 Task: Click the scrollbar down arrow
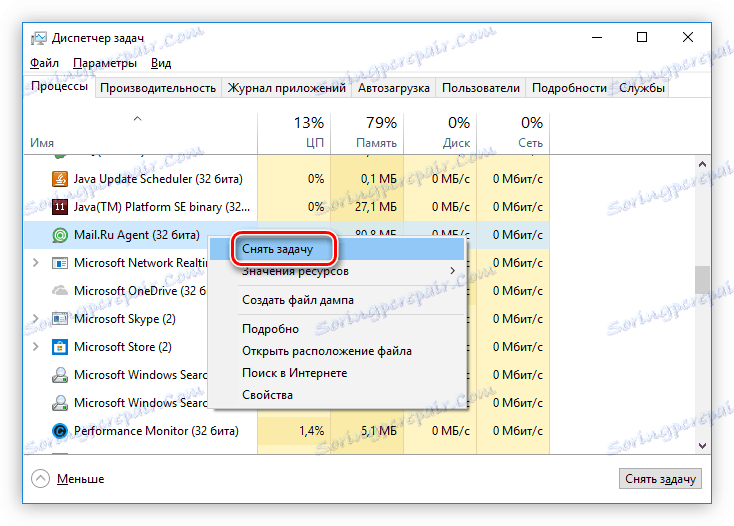pyautogui.click(x=702, y=446)
